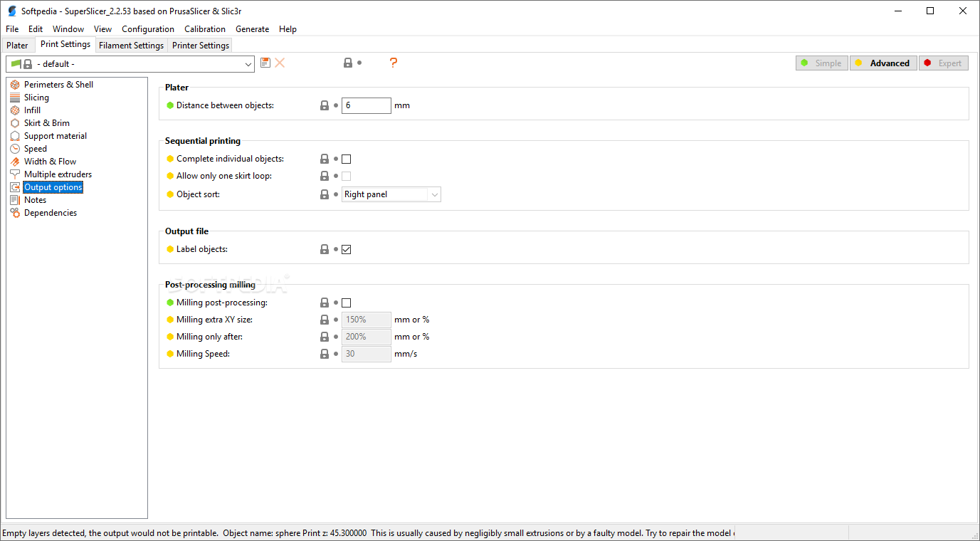This screenshot has height=541, width=980.
Task: Click the Support material icon
Action: click(x=15, y=136)
